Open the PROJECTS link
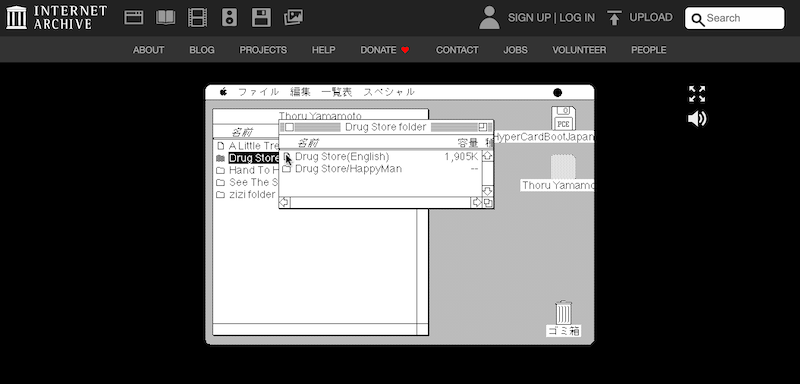This screenshot has height=384, width=800. point(263,50)
